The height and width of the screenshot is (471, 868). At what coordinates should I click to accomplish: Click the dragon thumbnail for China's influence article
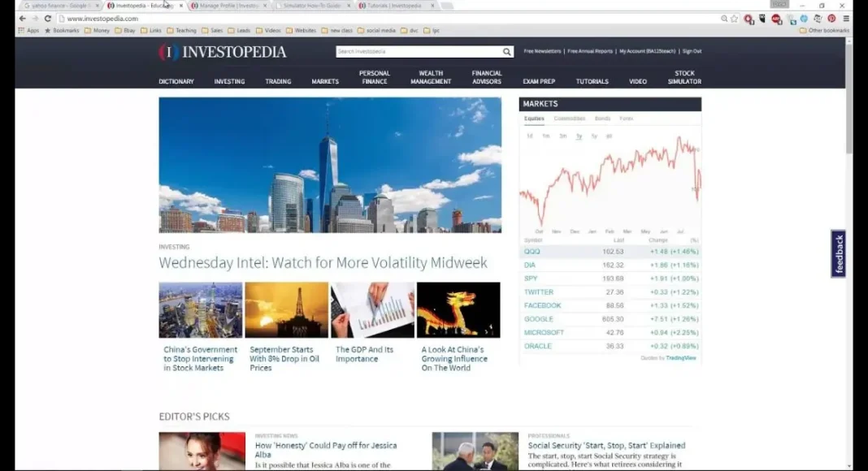click(x=458, y=310)
